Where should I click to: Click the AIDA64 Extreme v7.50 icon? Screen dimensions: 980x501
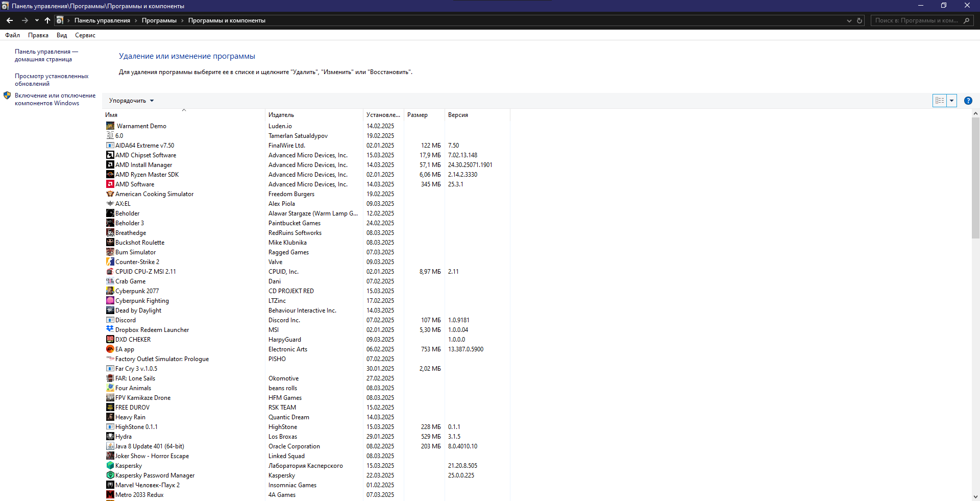click(110, 146)
